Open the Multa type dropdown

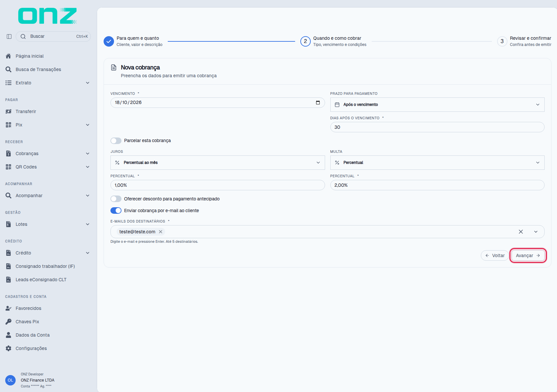pyautogui.click(x=437, y=163)
